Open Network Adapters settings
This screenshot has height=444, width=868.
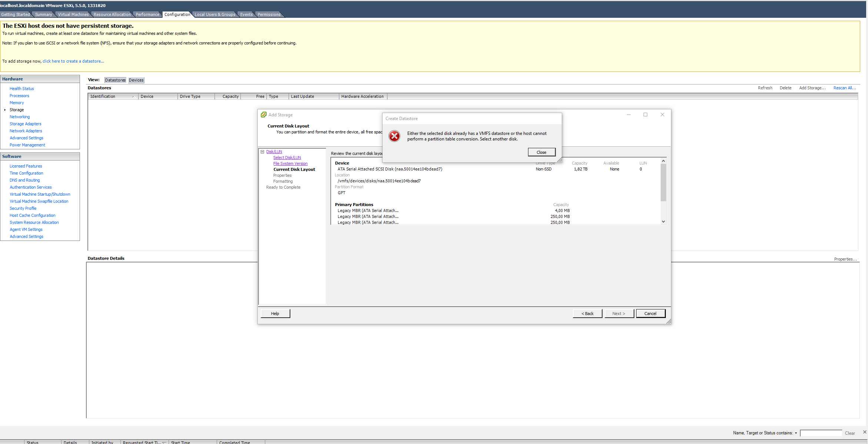coord(26,131)
